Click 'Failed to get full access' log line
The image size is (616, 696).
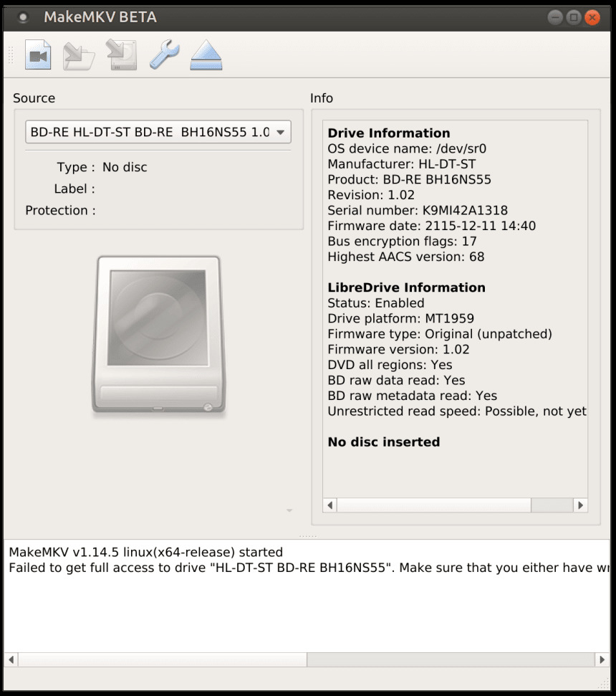click(x=309, y=568)
